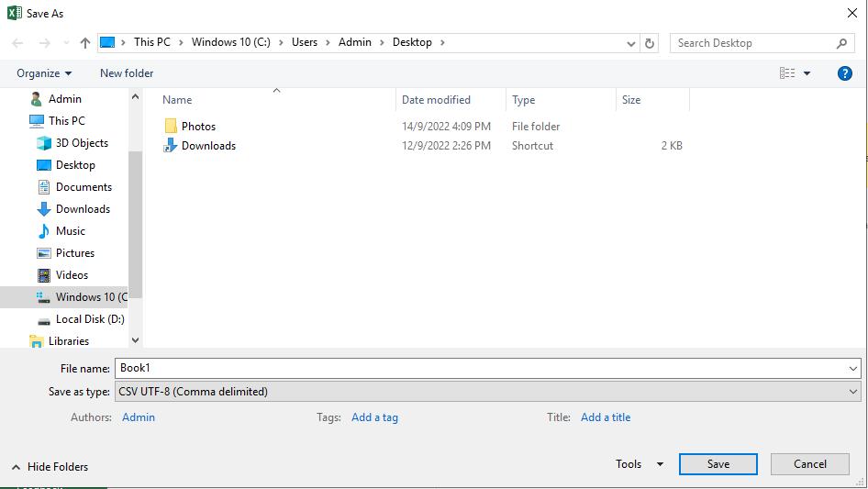The width and height of the screenshot is (868, 489).
Task: Select This PC in navigation pane
Action: (x=66, y=121)
